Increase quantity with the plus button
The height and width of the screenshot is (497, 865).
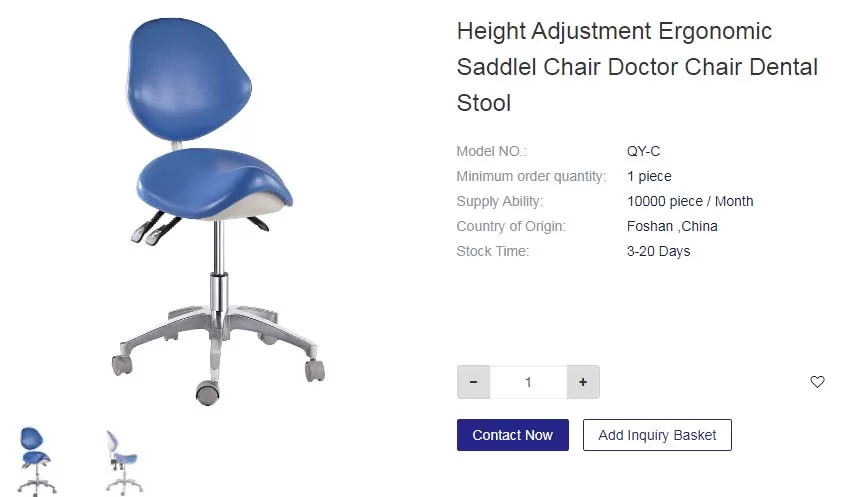tap(583, 382)
